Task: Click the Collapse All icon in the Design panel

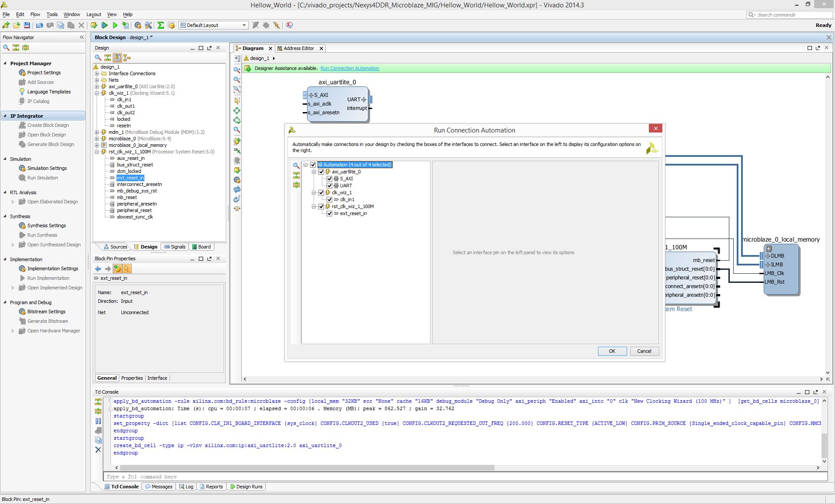Action: (x=107, y=58)
